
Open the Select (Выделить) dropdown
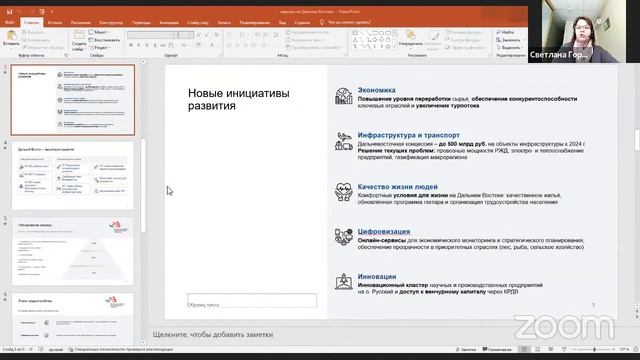(509, 48)
